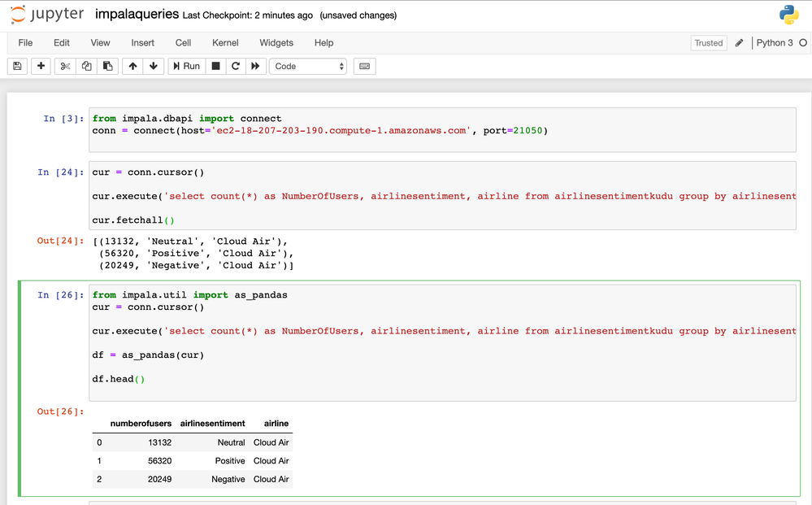812x505 pixels.
Task: Open the Kernel menu
Action: coord(225,42)
